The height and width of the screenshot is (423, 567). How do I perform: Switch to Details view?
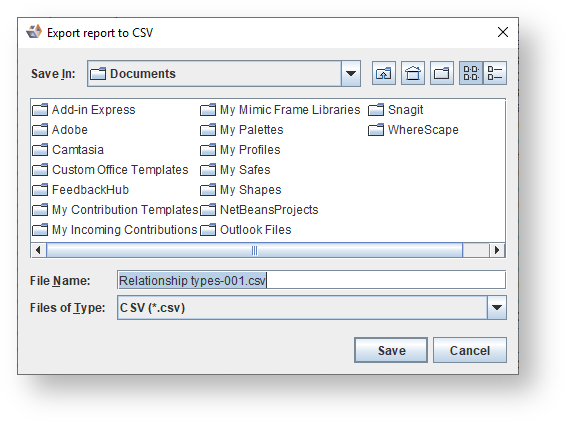495,73
